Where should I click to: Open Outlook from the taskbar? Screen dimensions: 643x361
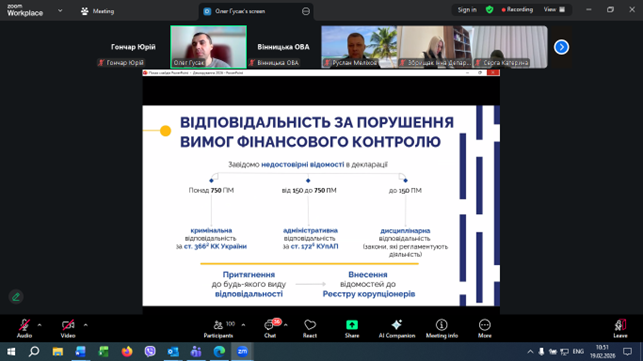tap(173, 352)
